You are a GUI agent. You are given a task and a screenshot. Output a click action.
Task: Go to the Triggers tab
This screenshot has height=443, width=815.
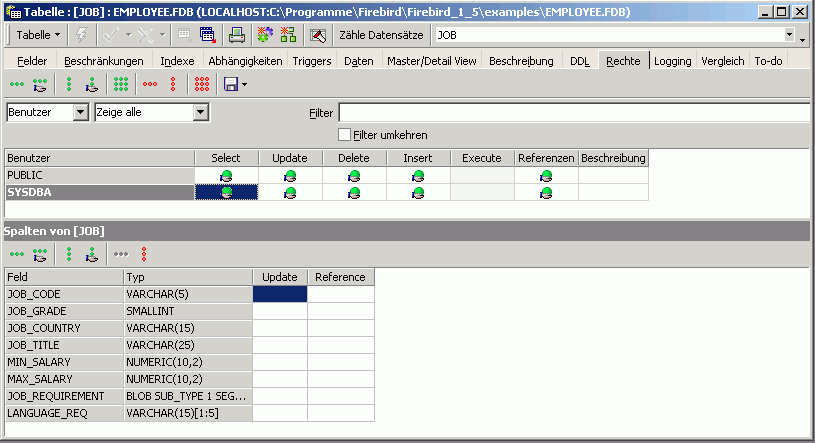pos(312,61)
